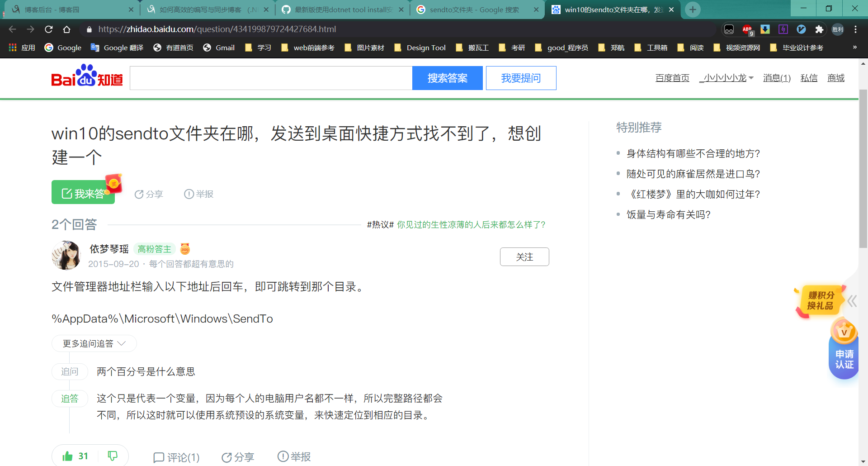Give thumbs down on the answer
The height and width of the screenshot is (466, 868).
coord(113,456)
